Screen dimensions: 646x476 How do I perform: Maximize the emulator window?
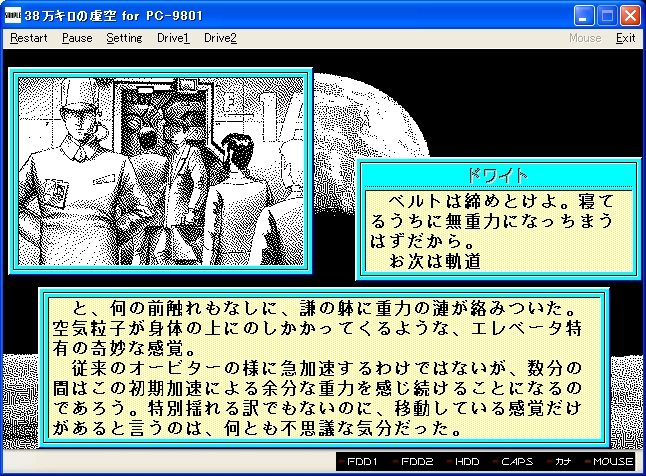coord(607,16)
